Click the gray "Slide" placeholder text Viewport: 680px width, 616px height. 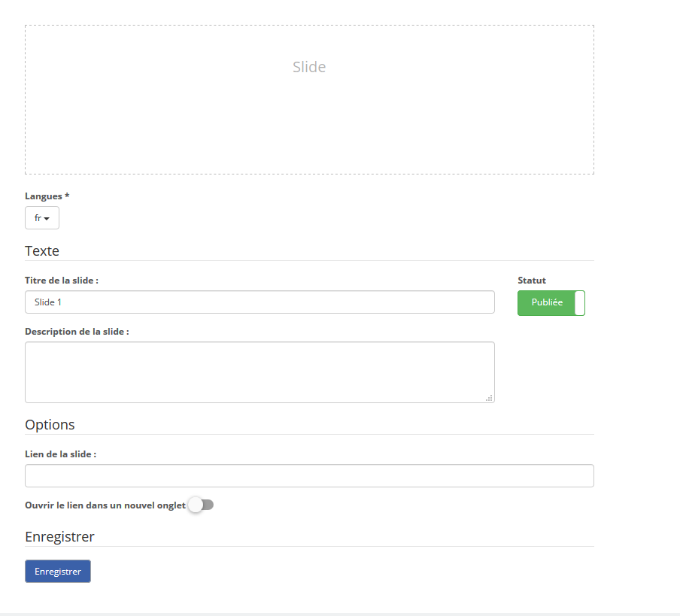309,67
